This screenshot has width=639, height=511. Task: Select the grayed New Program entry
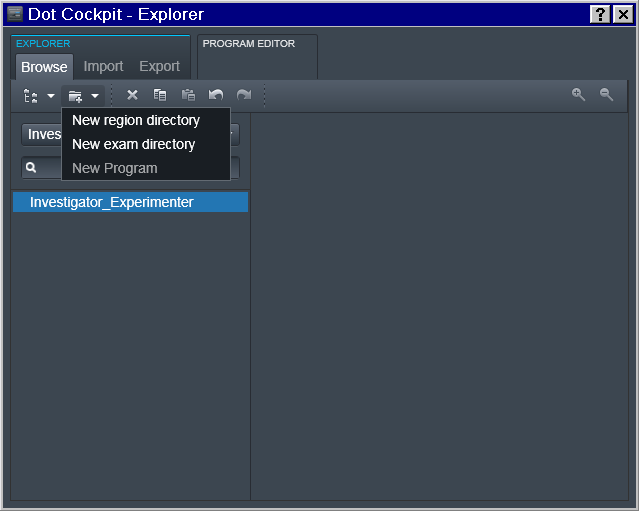pos(146,168)
